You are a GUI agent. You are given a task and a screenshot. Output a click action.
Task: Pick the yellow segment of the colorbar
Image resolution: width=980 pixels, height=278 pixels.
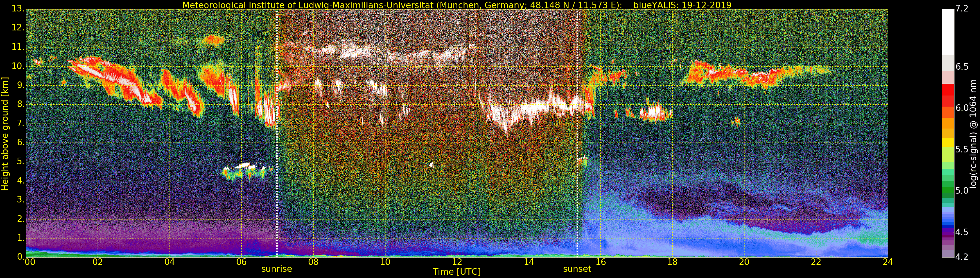pos(948,142)
